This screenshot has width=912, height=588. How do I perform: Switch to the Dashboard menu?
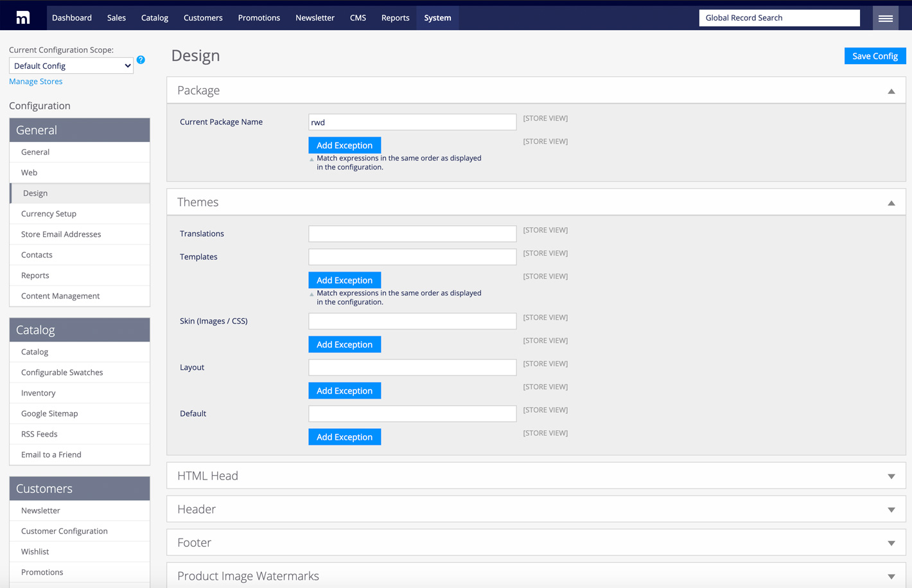[x=72, y=17]
